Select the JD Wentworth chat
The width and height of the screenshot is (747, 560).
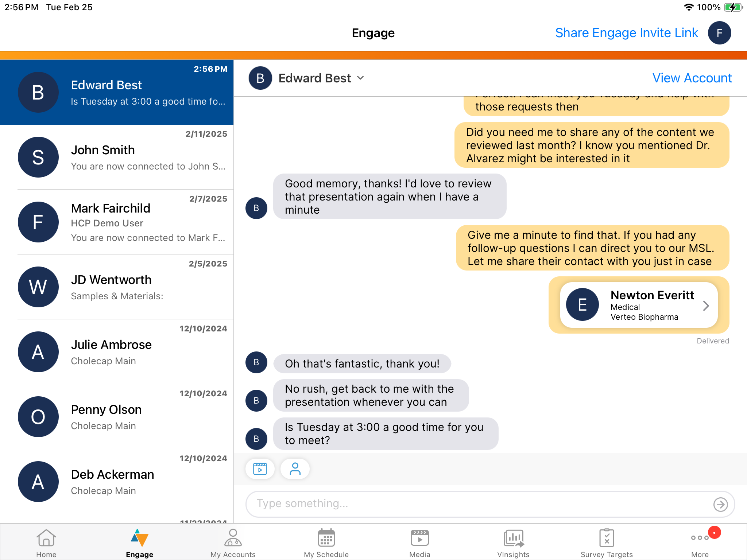pos(117,287)
